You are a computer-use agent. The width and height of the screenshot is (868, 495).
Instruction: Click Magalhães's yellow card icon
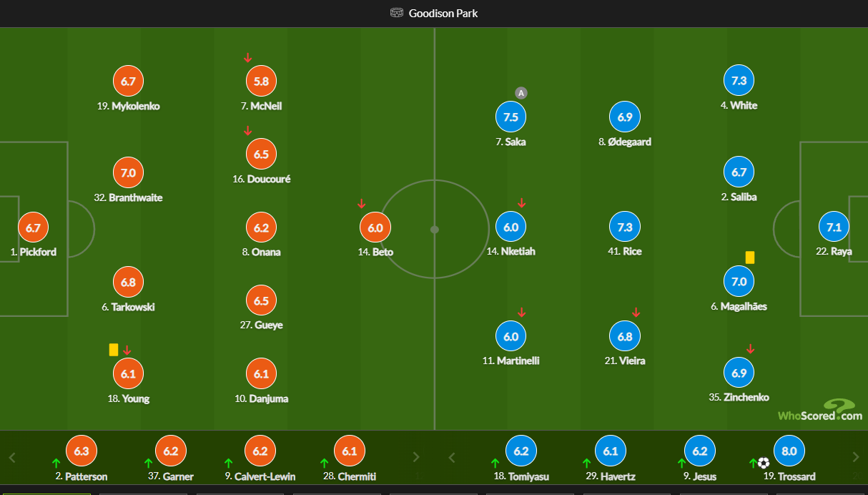(x=750, y=257)
